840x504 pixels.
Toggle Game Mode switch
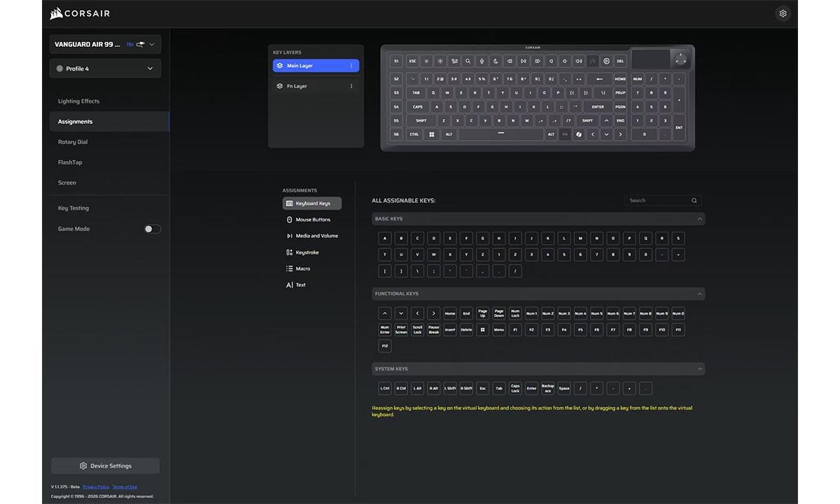[153, 229]
